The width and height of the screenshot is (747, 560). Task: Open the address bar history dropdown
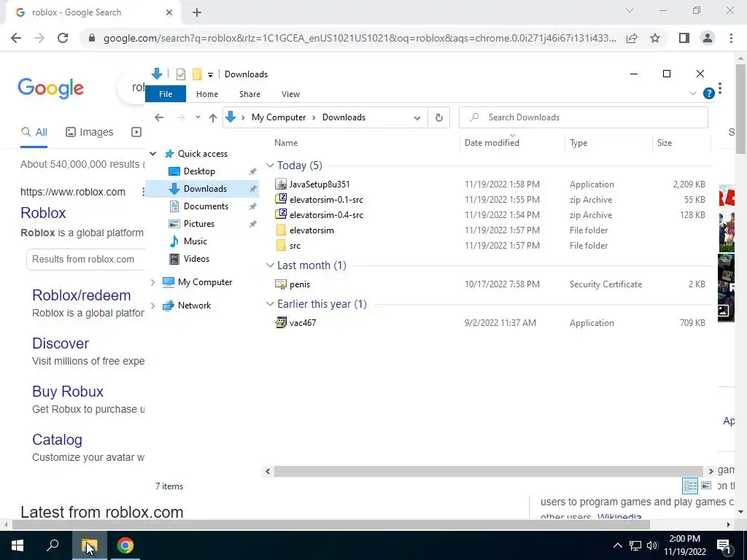pyautogui.click(x=417, y=117)
